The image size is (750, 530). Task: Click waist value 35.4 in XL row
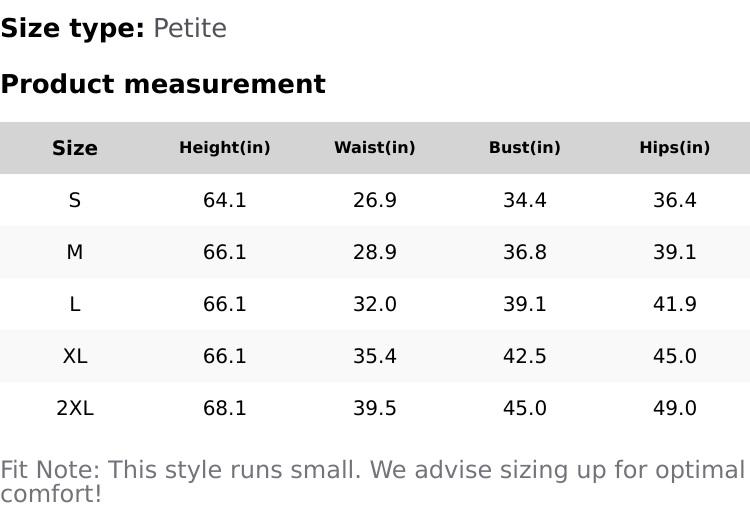pos(375,356)
